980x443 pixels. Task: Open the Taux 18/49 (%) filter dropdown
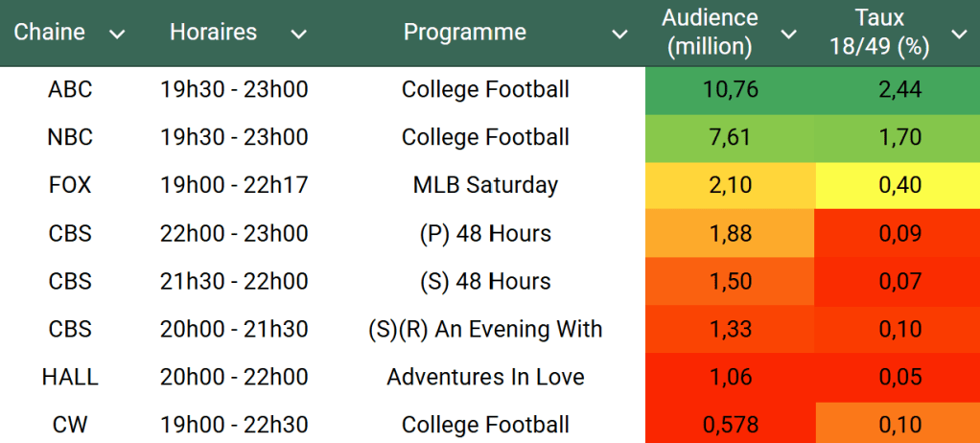[959, 35]
